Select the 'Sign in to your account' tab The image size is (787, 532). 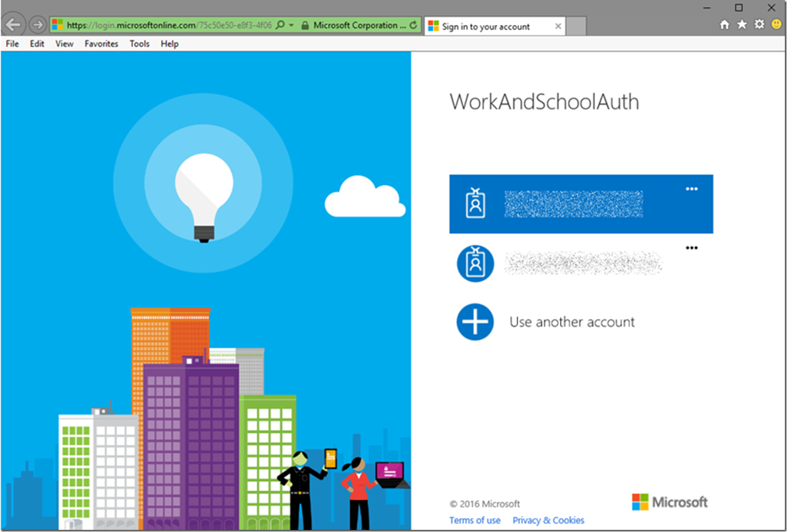point(495,26)
